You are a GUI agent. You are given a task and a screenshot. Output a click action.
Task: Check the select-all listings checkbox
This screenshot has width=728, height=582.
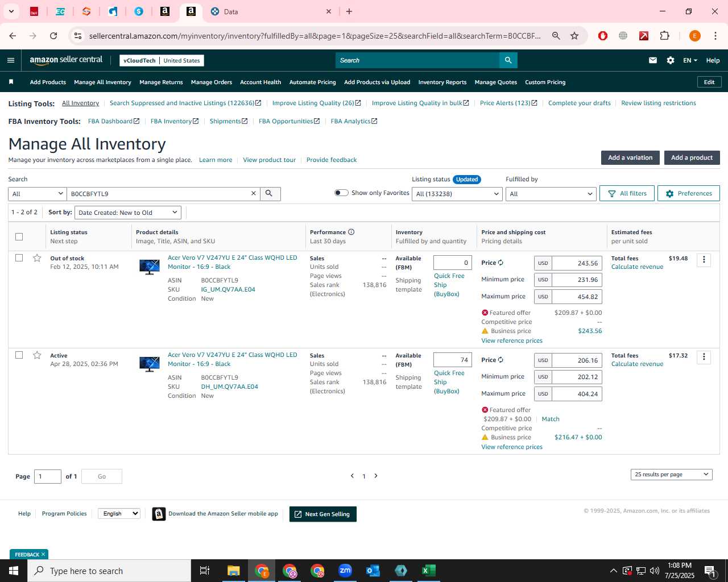click(x=19, y=236)
